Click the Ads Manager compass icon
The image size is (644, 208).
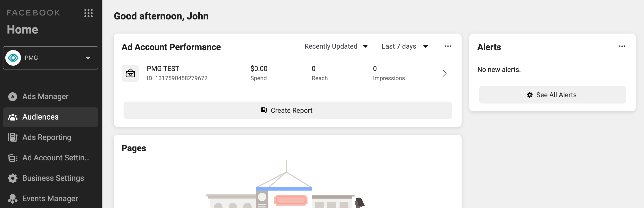tap(12, 96)
